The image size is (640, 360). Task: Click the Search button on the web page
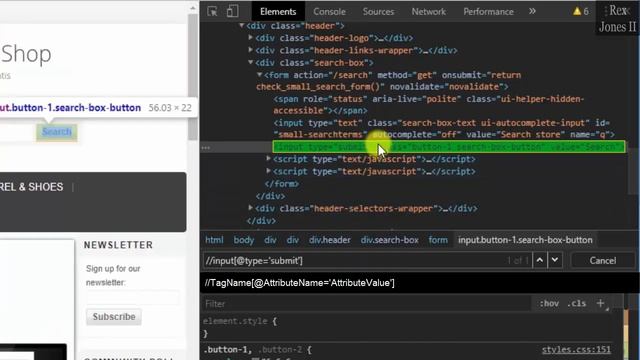[57, 131]
